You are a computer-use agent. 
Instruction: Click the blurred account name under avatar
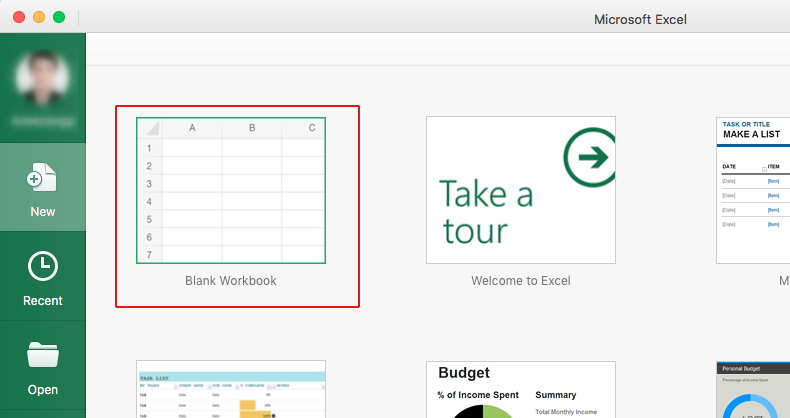(x=43, y=121)
